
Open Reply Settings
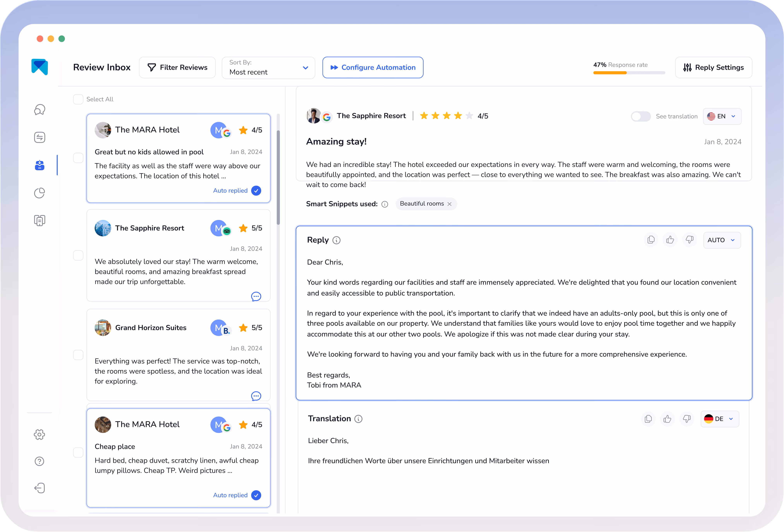pyautogui.click(x=714, y=68)
